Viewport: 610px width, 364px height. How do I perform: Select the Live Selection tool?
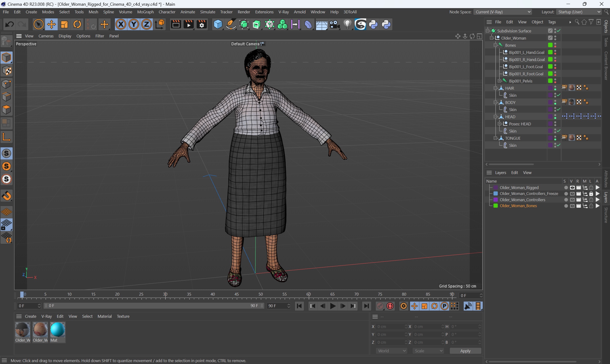point(39,24)
